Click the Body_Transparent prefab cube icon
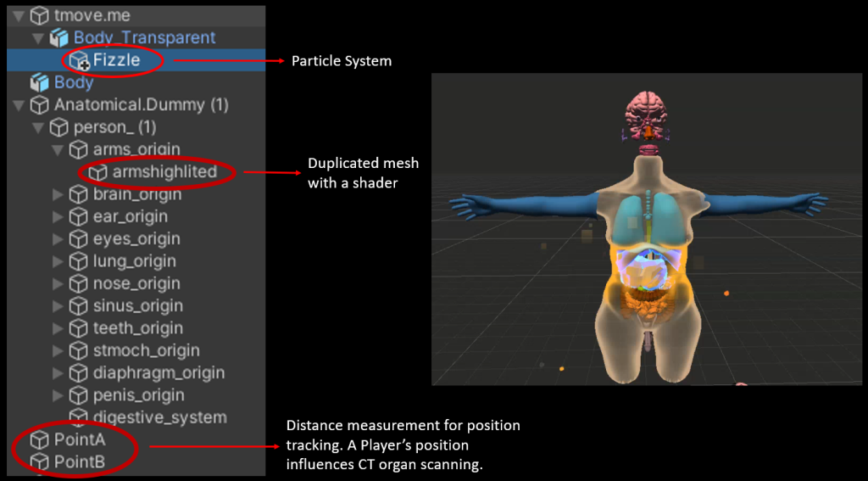The image size is (868, 481). (x=58, y=37)
